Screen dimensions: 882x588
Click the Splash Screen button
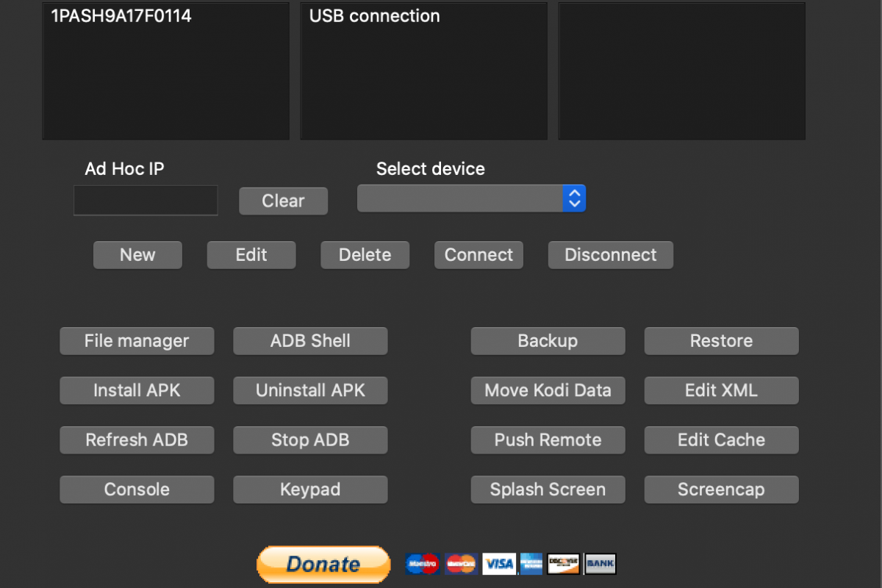point(548,490)
